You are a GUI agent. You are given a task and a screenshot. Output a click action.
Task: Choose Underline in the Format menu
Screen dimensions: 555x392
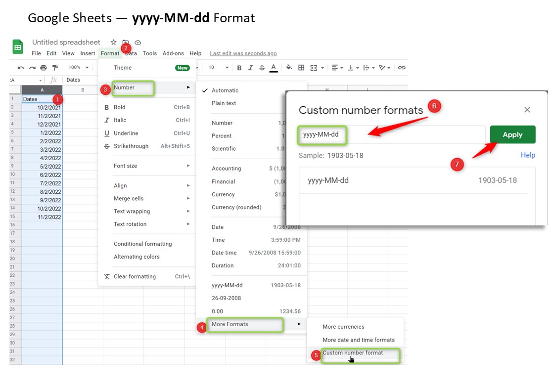[x=147, y=133]
